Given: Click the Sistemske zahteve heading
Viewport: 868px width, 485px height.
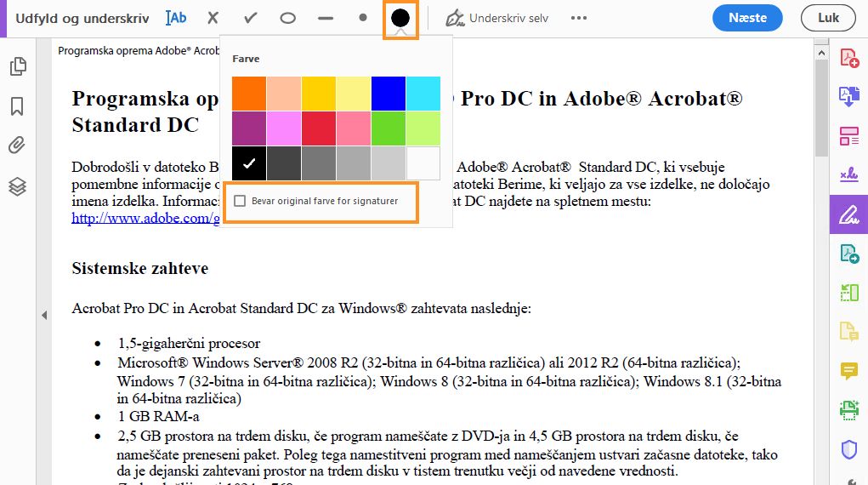Looking at the screenshot, I should click(140, 268).
